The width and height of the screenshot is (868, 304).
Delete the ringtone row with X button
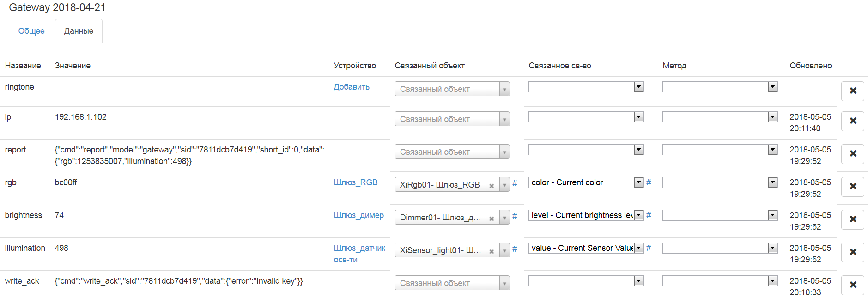click(x=852, y=91)
